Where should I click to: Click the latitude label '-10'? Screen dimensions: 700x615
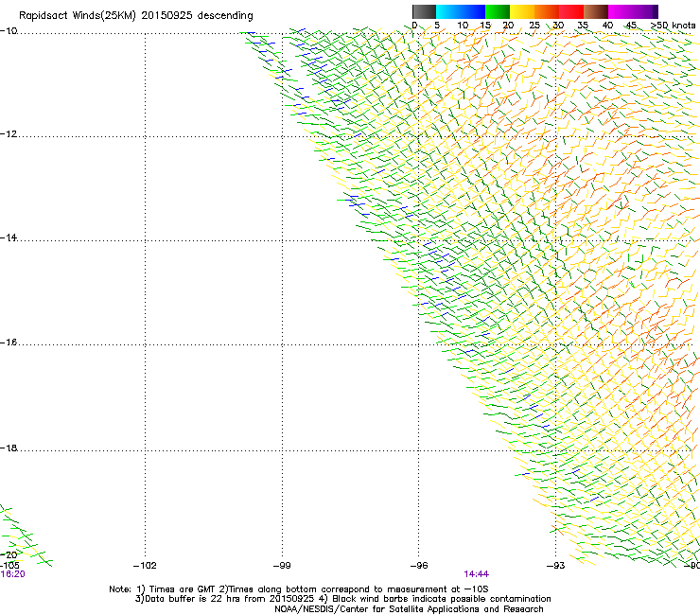pos(9,31)
